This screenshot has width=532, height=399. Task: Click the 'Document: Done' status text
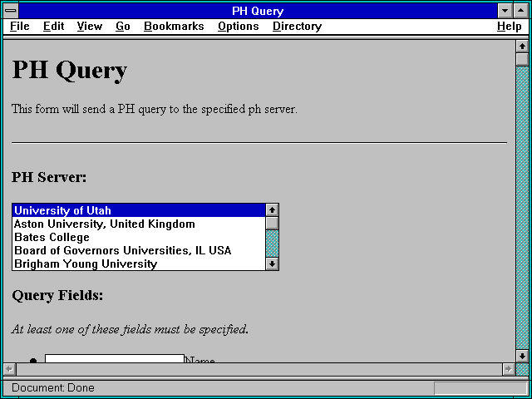click(x=53, y=388)
